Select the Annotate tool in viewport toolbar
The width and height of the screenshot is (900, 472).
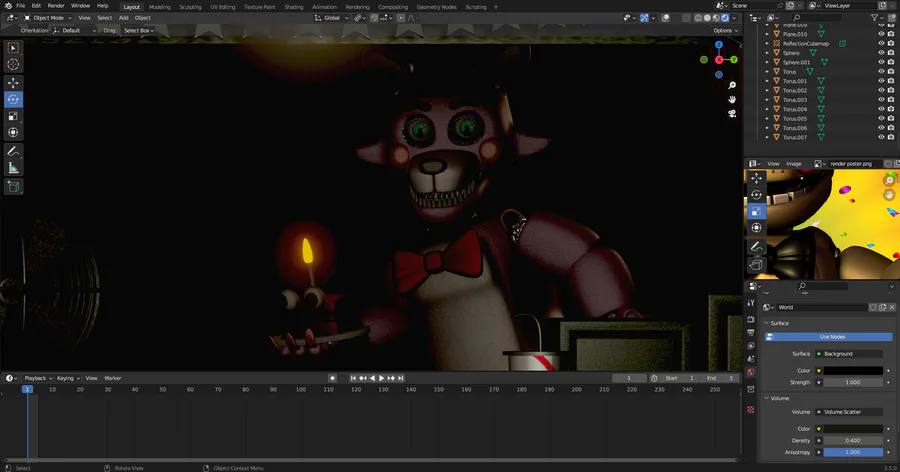pyautogui.click(x=13, y=151)
